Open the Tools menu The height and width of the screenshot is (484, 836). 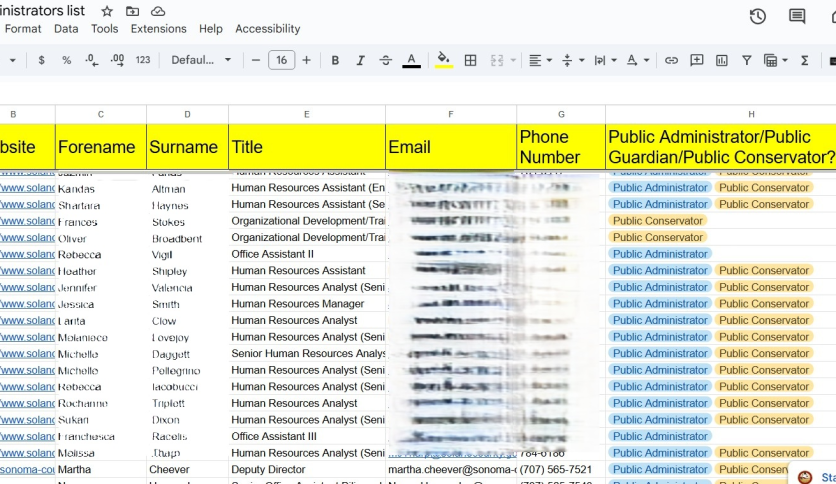104,29
